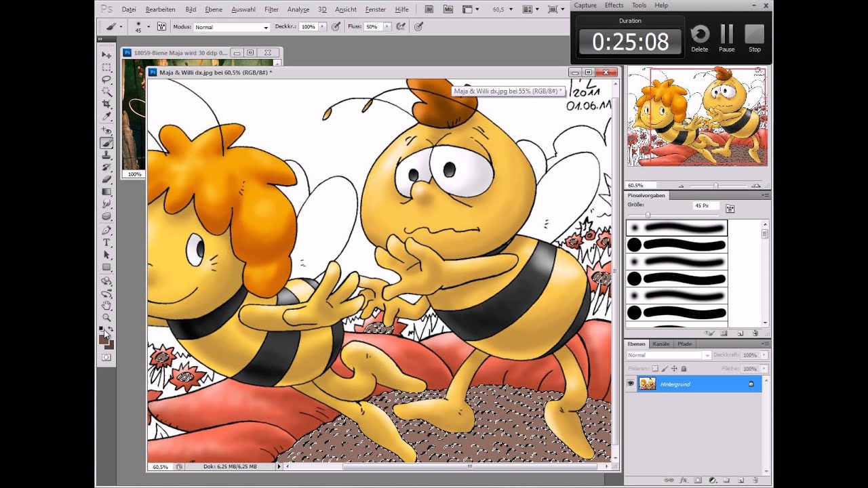The width and height of the screenshot is (868, 488).
Task: Launch Mini Bridge from the application bar
Action: point(448,9)
